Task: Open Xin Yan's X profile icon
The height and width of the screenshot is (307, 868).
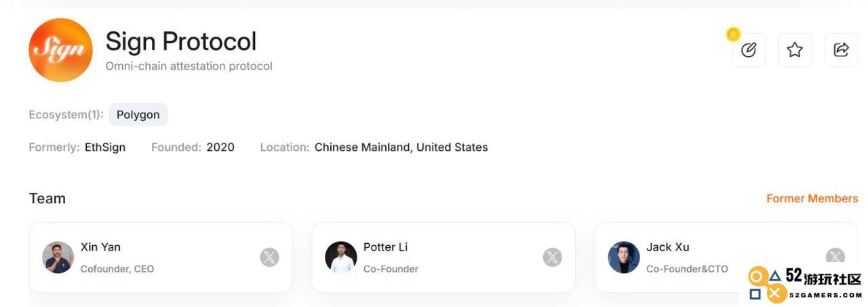Action: (269, 257)
